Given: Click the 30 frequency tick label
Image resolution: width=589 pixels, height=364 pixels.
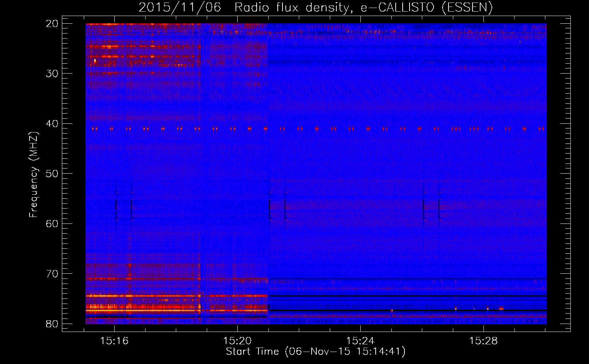Looking at the screenshot, I should (x=52, y=74).
